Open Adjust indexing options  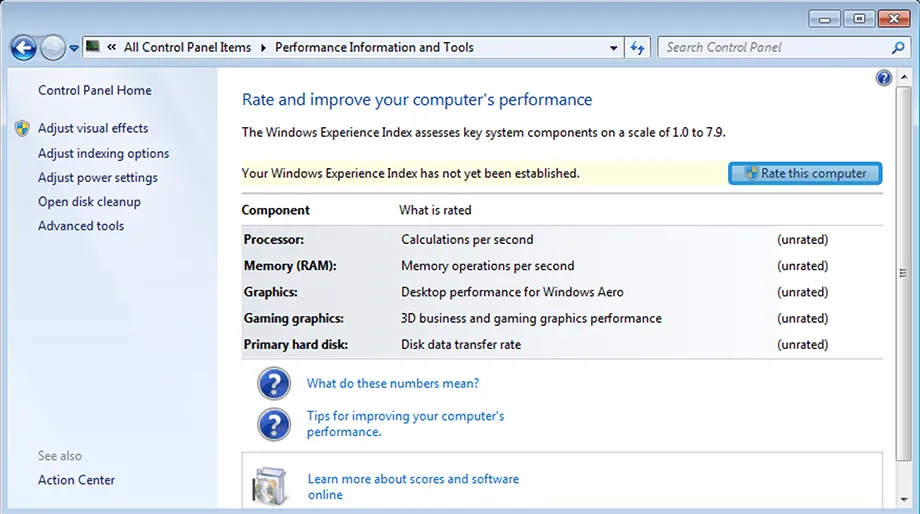pyautogui.click(x=103, y=153)
